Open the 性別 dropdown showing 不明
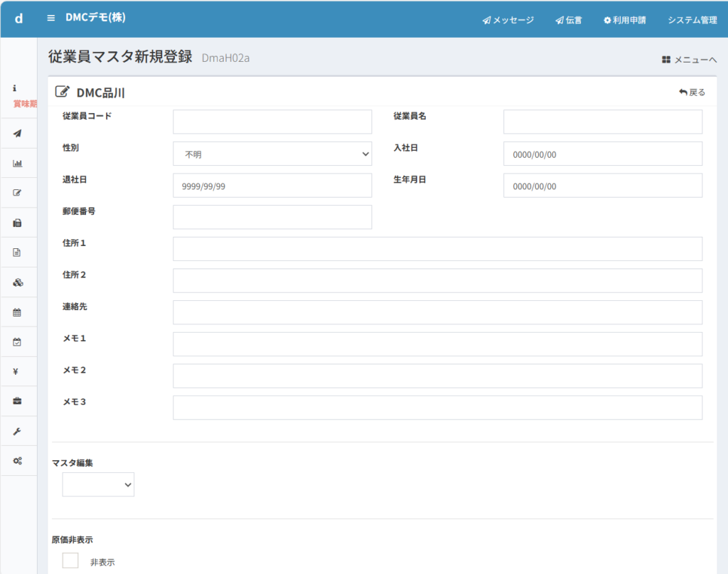This screenshot has width=728, height=574. click(272, 154)
